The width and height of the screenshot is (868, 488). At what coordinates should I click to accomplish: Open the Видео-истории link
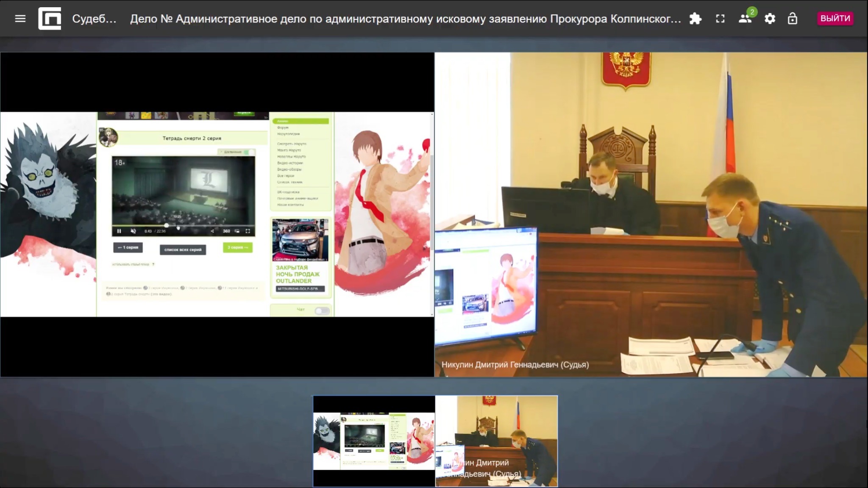coord(290,163)
